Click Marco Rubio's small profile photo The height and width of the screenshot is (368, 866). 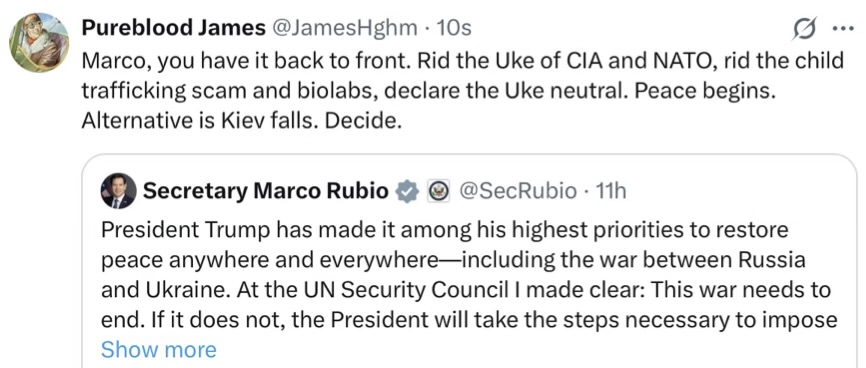pyautogui.click(x=118, y=191)
